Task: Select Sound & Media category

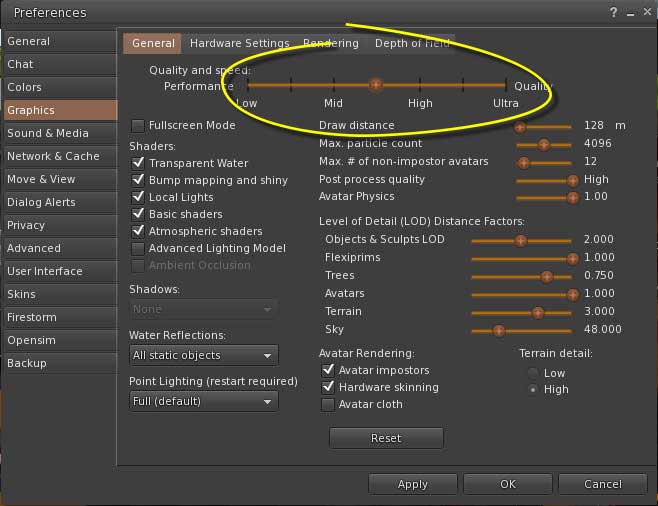Action: [48, 133]
